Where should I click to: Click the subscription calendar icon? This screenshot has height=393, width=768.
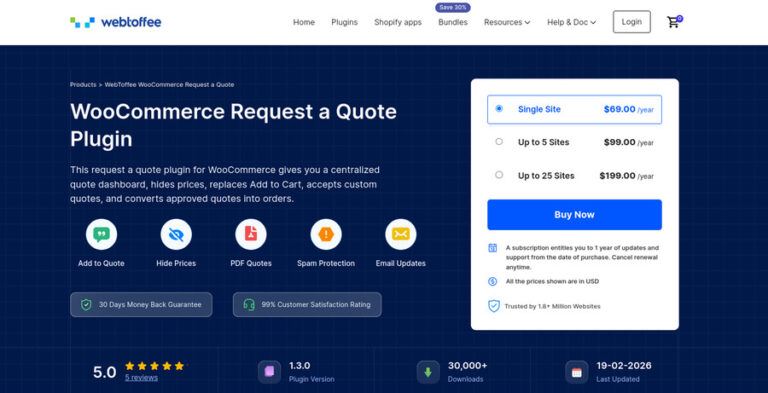(x=493, y=248)
